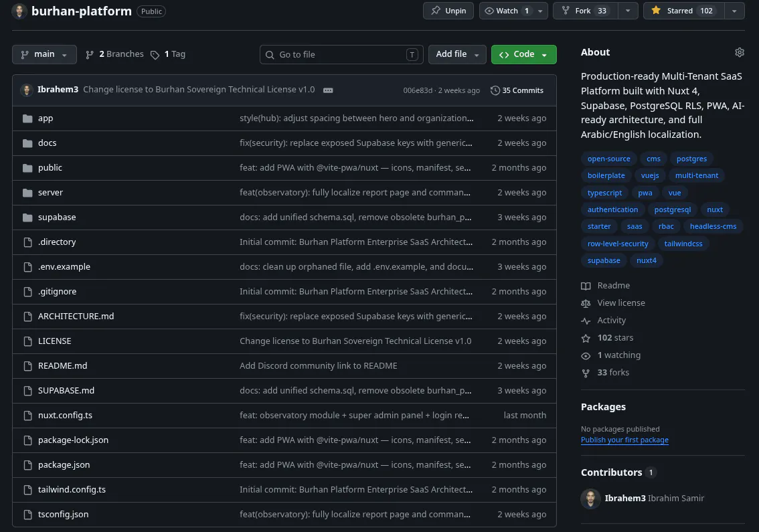Toggle the Starred button
759x532 pixels.
coord(683,11)
